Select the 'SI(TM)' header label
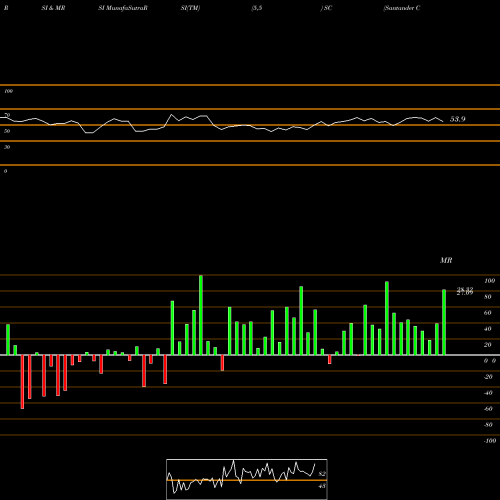The height and width of the screenshot is (500, 500). pyautogui.click(x=190, y=8)
